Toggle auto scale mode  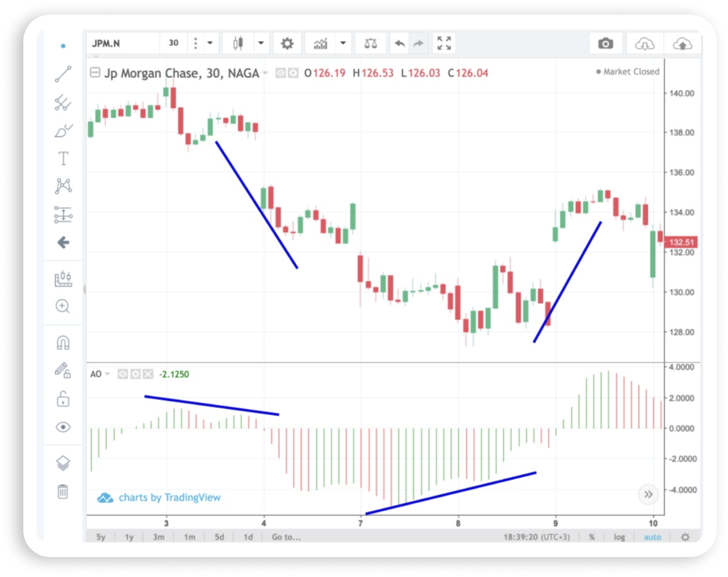pyautogui.click(x=652, y=537)
